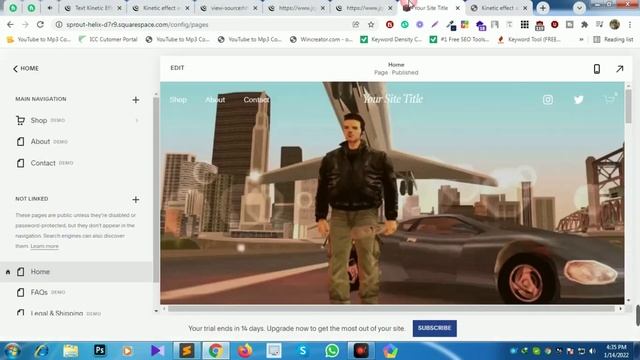Open Skype from the taskbar
The width and height of the screenshot is (640, 360).
pyautogui.click(x=302, y=350)
